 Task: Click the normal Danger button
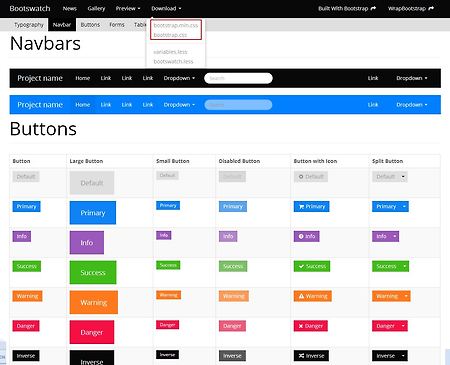point(26,326)
